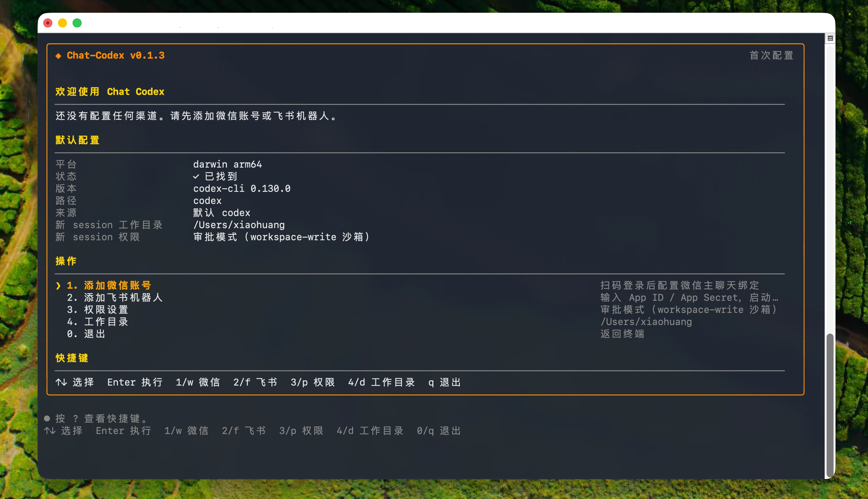The height and width of the screenshot is (499, 868).
Task: Click the 平台 label
Action: tap(66, 164)
